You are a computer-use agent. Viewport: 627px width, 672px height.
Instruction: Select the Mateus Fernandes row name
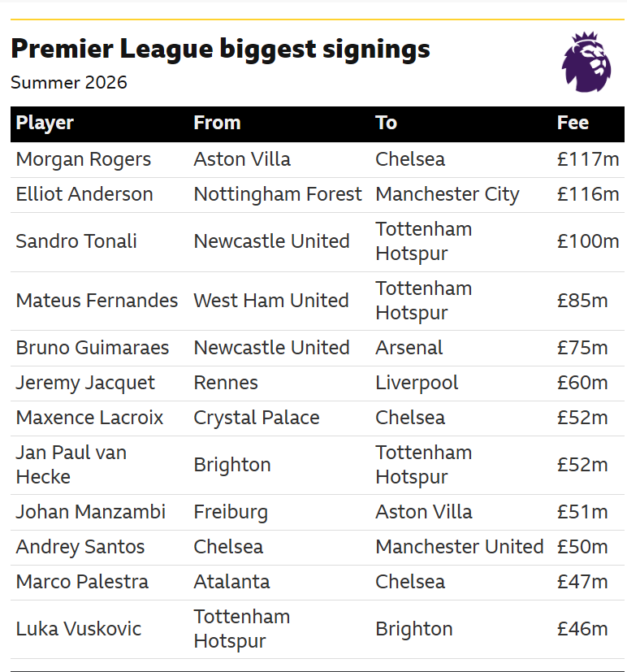click(97, 301)
